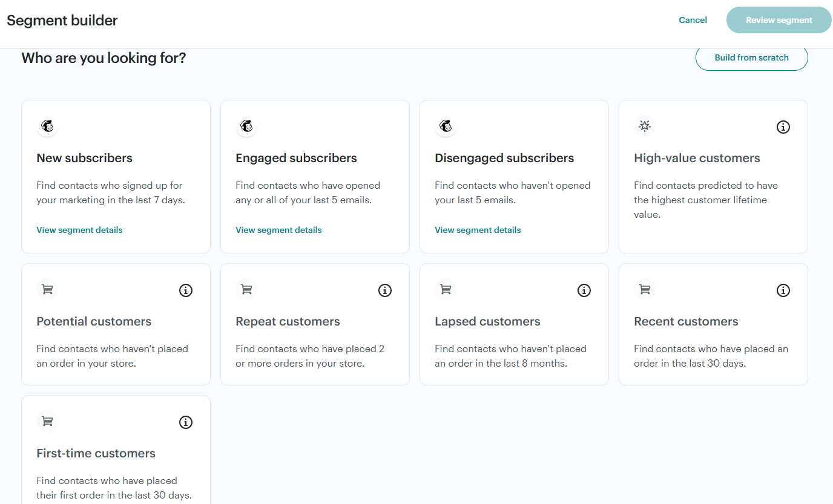Open the Recent customers info icon
This screenshot has width=833, height=504.
(783, 290)
